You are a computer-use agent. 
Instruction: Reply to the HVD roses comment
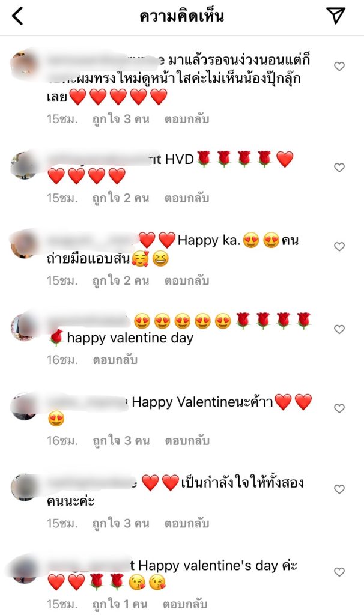(x=187, y=198)
